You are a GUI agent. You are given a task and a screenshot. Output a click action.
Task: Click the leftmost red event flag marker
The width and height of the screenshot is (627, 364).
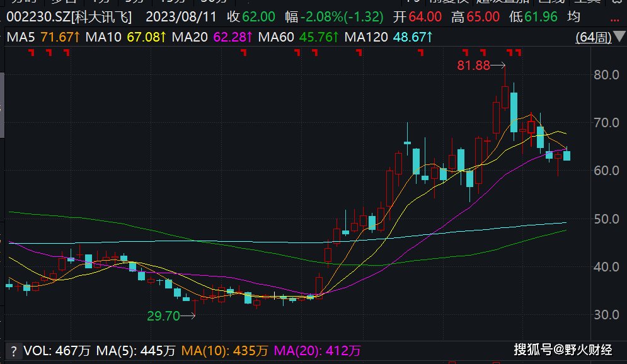tap(30, 53)
